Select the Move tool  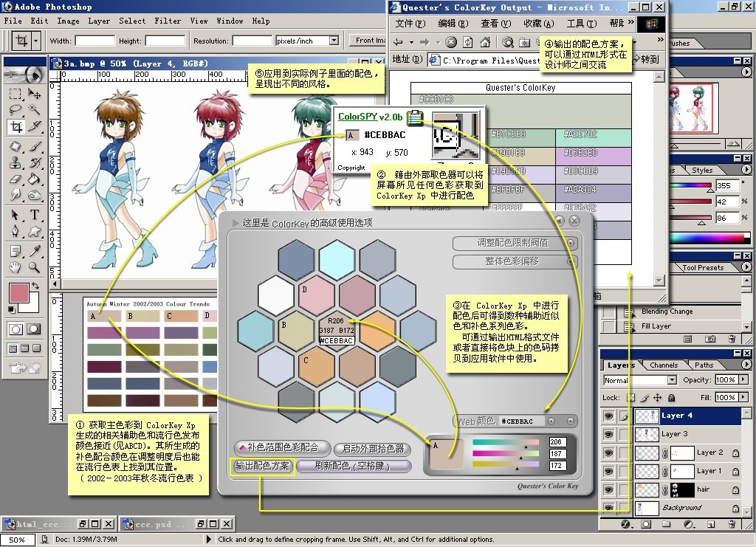34,94
